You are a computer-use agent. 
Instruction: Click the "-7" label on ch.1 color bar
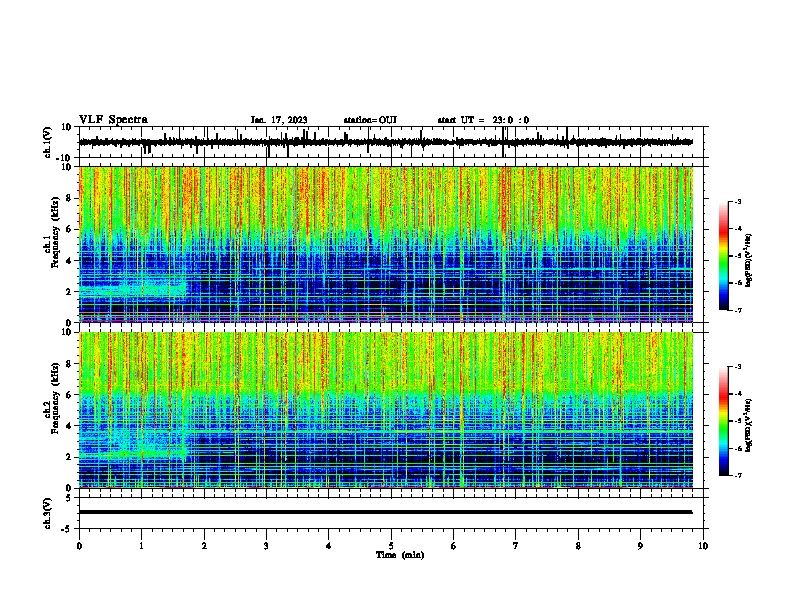pyautogui.click(x=738, y=310)
